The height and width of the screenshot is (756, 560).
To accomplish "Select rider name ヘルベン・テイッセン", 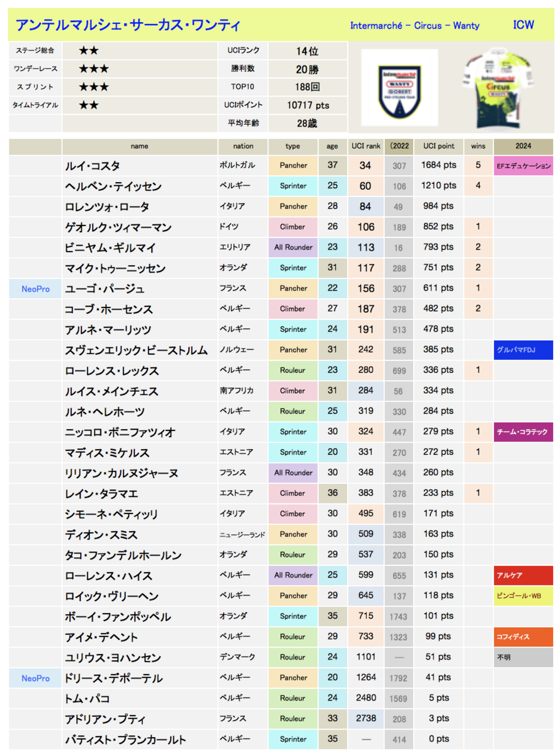I will tap(113, 186).
